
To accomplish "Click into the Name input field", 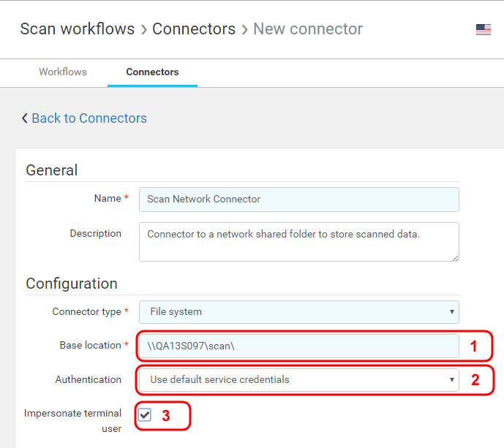I will (x=298, y=199).
